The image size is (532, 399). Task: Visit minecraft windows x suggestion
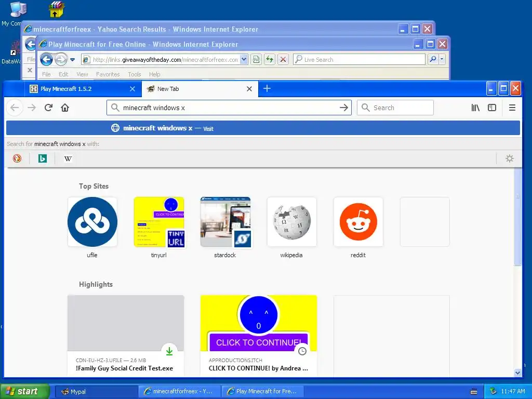click(263, 128)
